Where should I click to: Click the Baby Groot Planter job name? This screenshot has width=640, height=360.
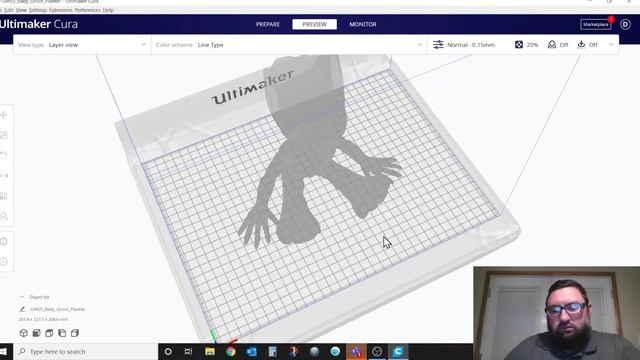pos(58,309)
